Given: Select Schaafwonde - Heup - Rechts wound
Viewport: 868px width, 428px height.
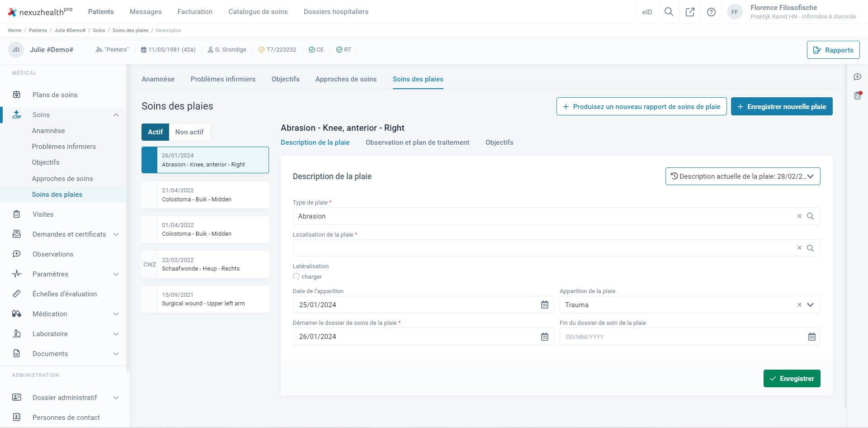Looking at the screenshot, I should click(205, 264).
